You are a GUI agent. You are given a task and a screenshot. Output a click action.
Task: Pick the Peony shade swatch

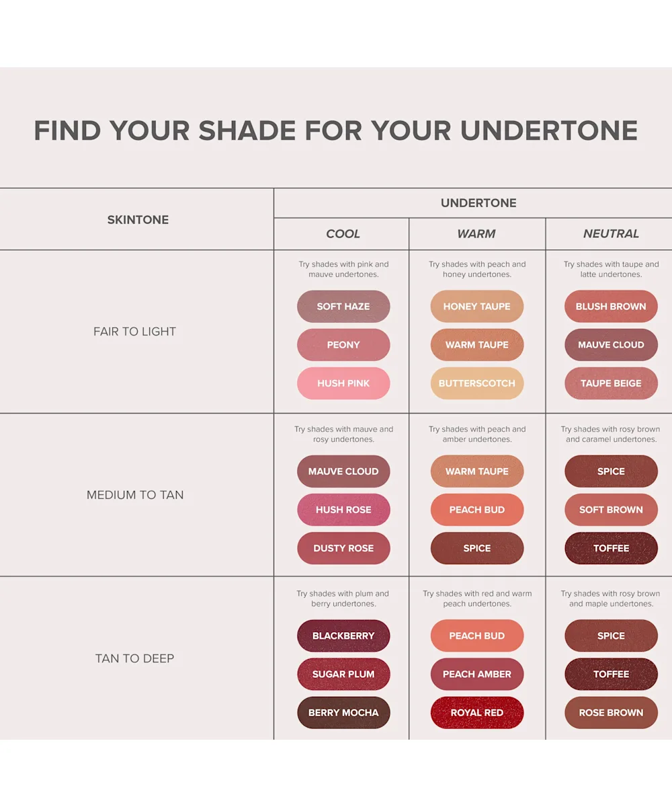click(343, 345)
